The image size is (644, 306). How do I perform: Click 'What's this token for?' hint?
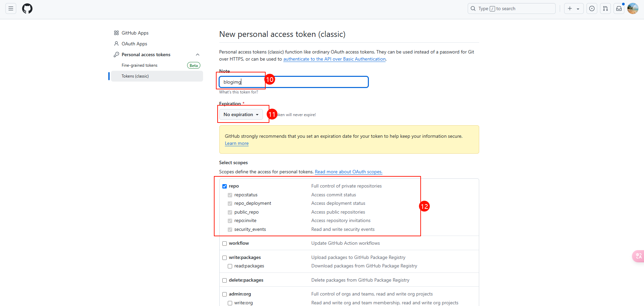tap(239, 92)
